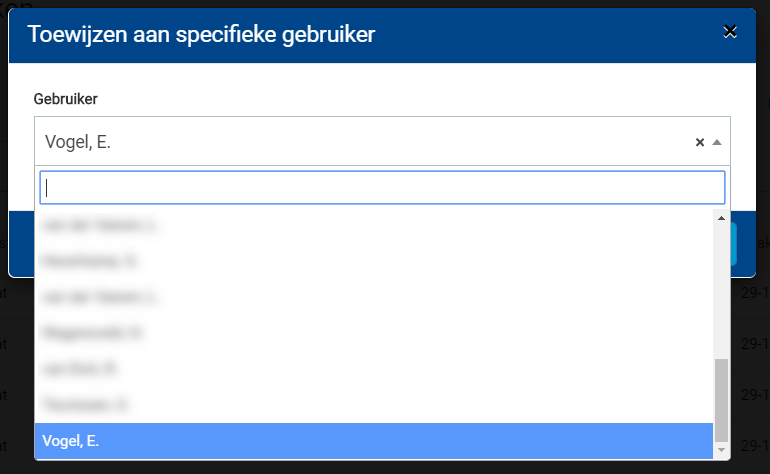Click the user search text field
770x474 pixels.
click(382, 187)
